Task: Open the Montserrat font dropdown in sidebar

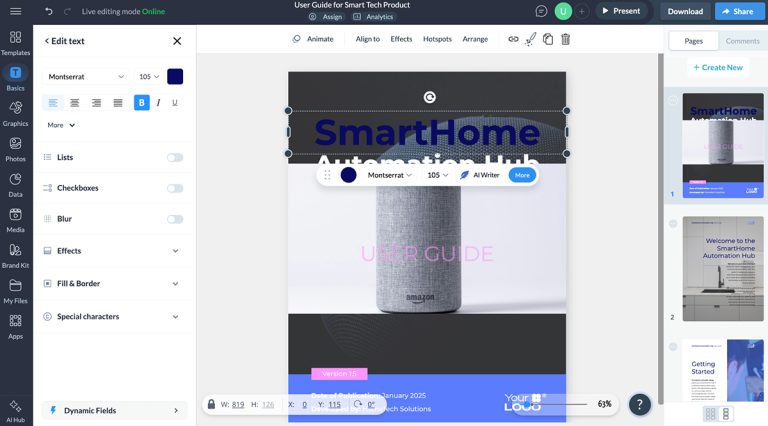Action: point(86,77)
